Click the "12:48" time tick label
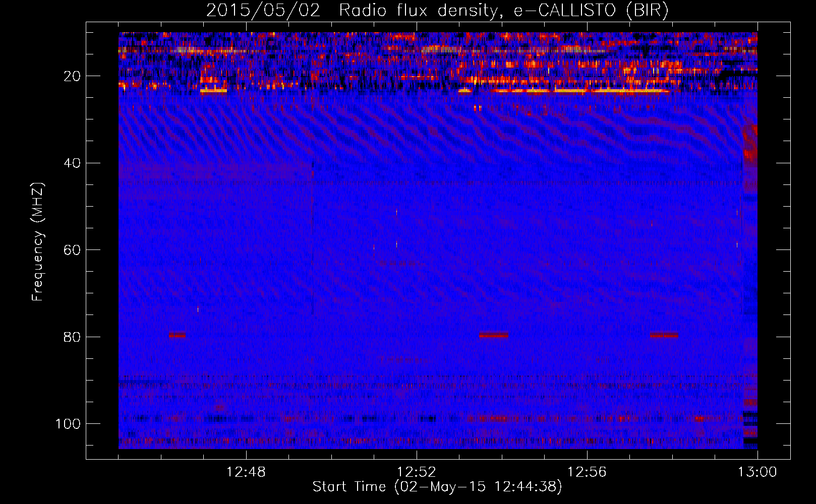The width and height of the screenshot is (816, 504). [246, 472]
